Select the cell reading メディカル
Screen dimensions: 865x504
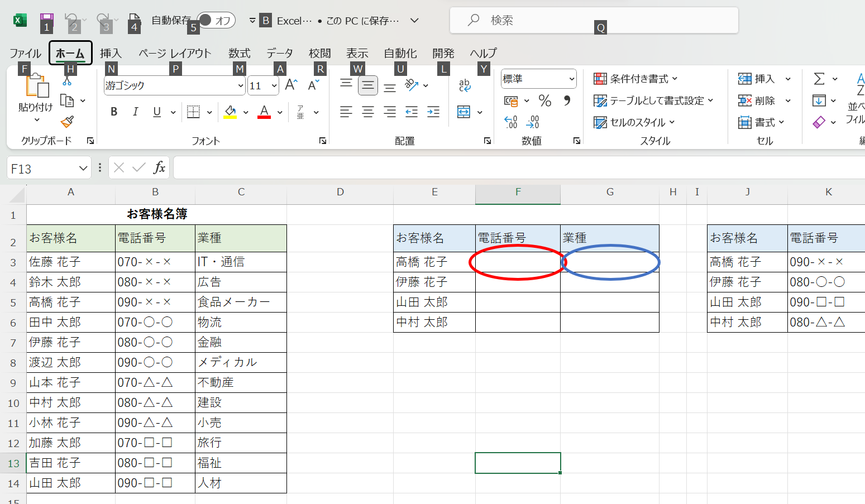pos(241,362)
